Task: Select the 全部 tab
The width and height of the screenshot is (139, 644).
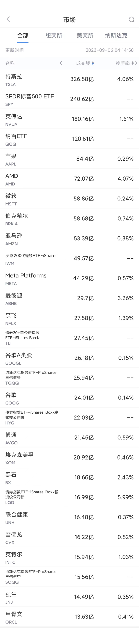Action: coord(23,35)
